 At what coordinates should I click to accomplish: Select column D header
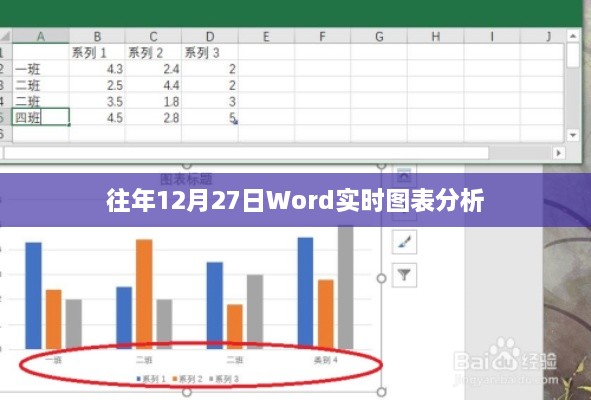coord(210,37)
